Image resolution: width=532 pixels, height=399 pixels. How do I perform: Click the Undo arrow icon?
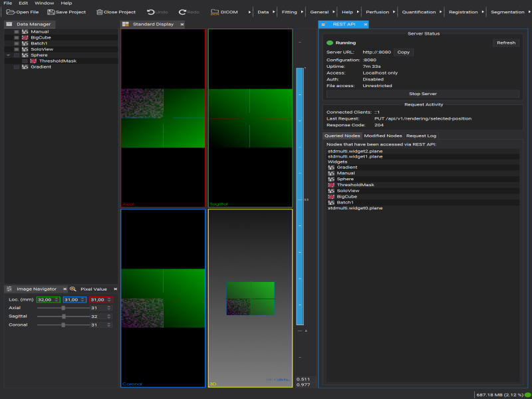coord(151,12)
